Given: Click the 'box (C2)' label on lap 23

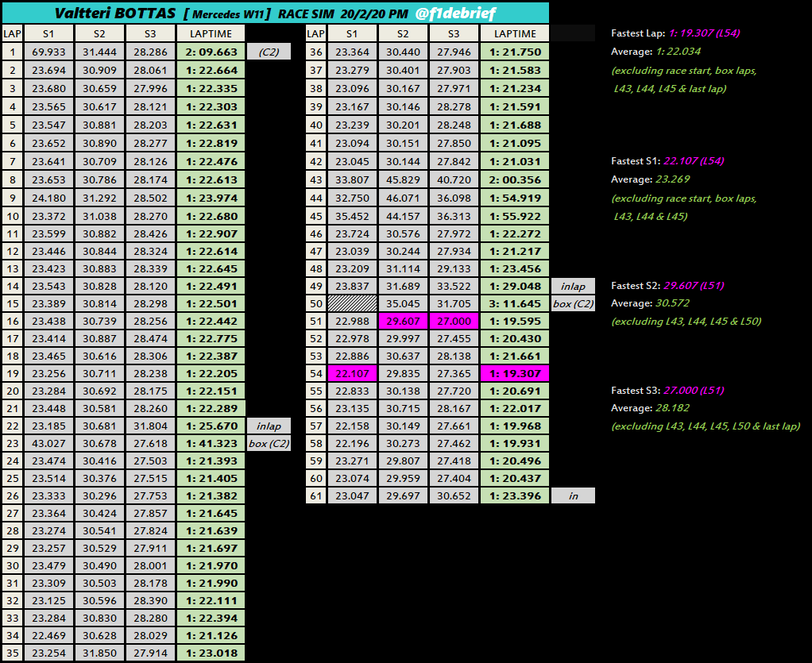Looking at the screenshot, I should coord(269,444).
